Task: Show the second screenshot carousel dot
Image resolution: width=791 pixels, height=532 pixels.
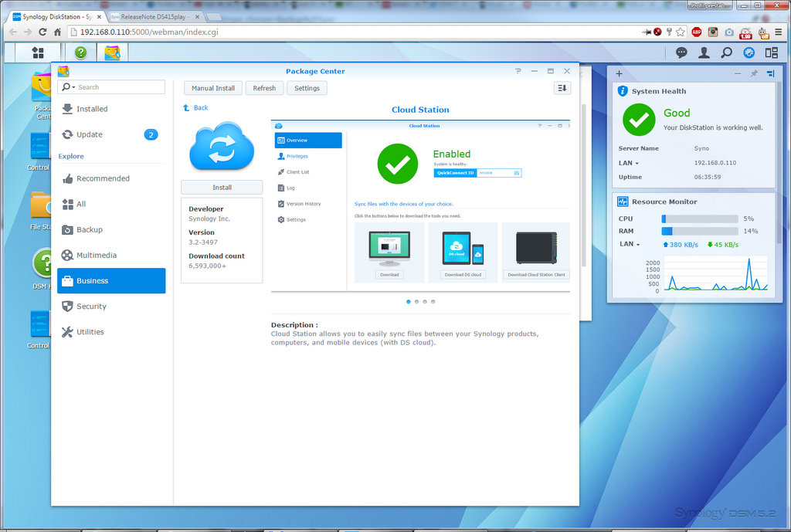Action: click(x=416, y=302)
